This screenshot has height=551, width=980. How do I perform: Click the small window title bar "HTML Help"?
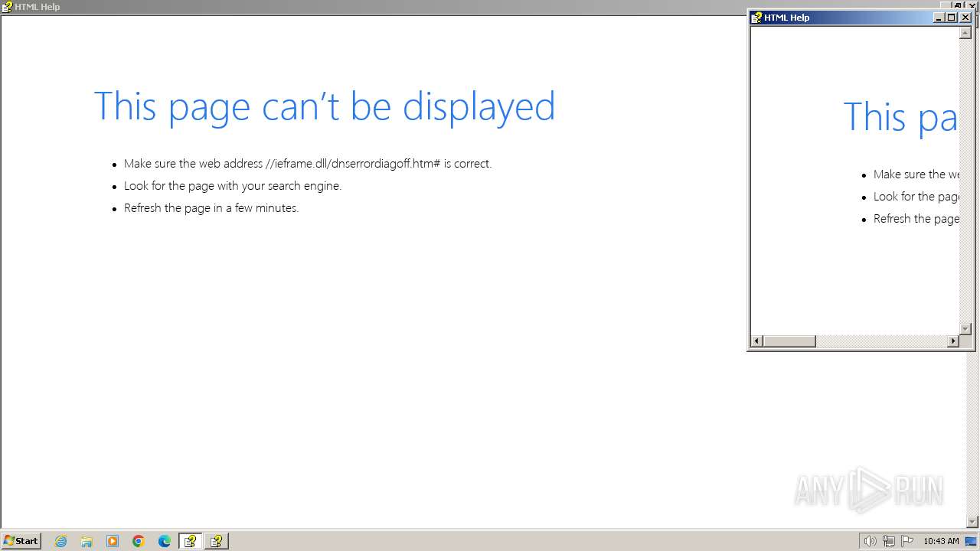pyautogui.click(x=786, y=18)
